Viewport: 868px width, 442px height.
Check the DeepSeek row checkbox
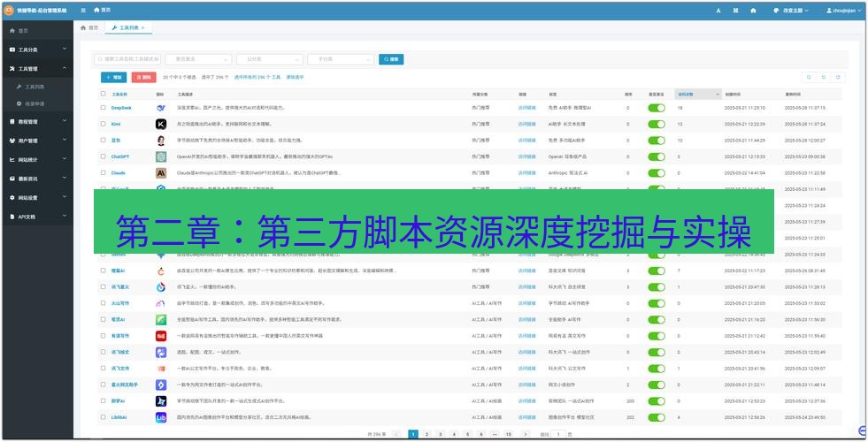(x=103, y=108)
